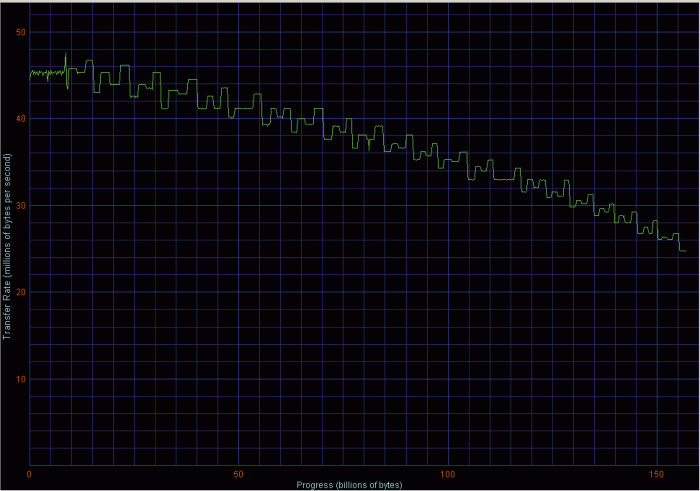Click the final end point of the green line

(685, 251)
